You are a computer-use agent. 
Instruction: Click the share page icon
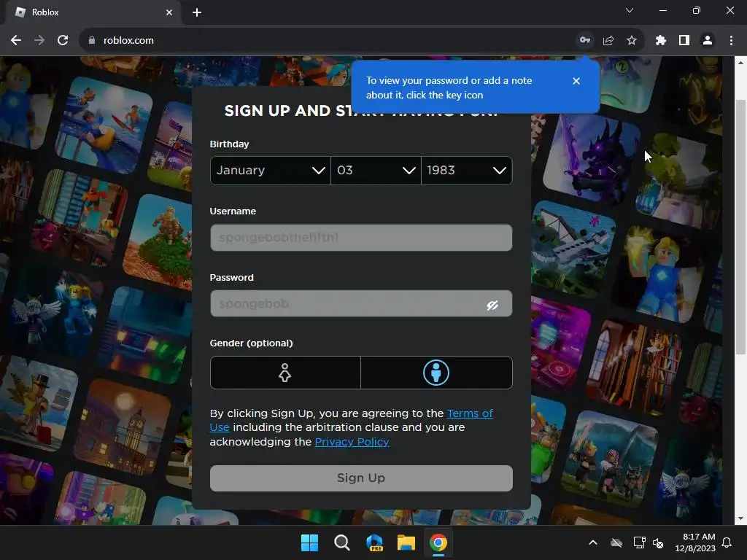point(608,41)
